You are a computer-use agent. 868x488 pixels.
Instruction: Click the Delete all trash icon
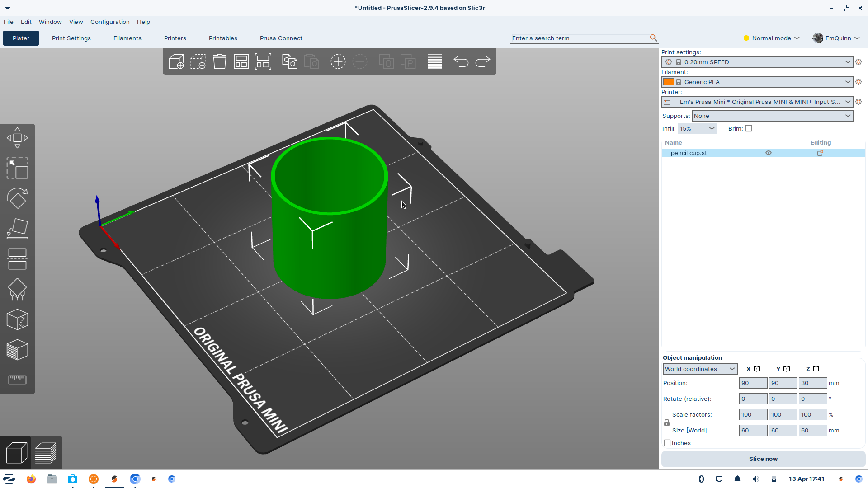tap(220, 61)
